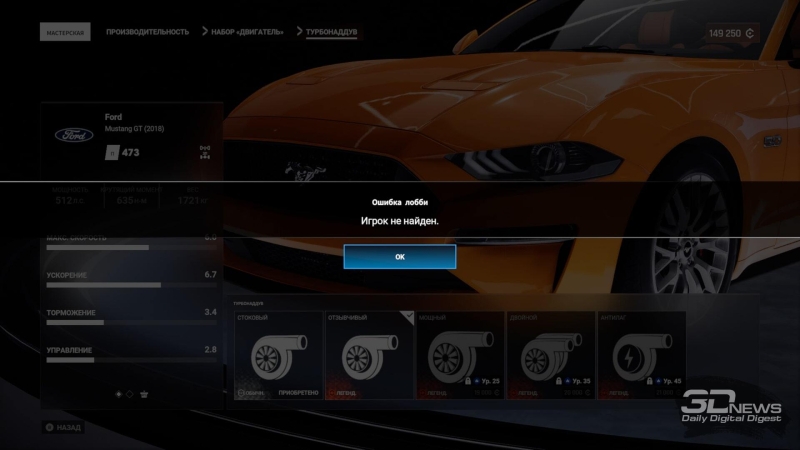Viewport: 800px width, 450px height.
Task: Click the lock icon on the Ур. 25 turbo
Action: click(468, 381)
